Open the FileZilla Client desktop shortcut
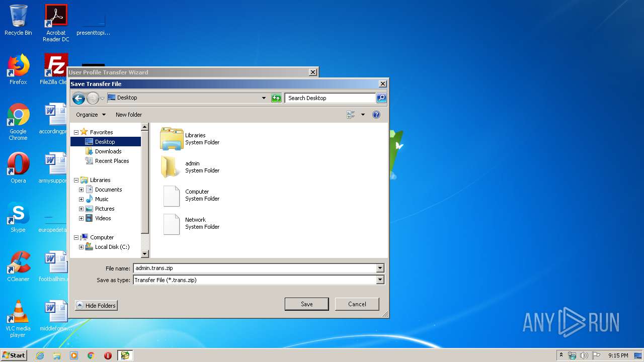Viewport: 644px width, 362px height. click(x=55, y=69)
